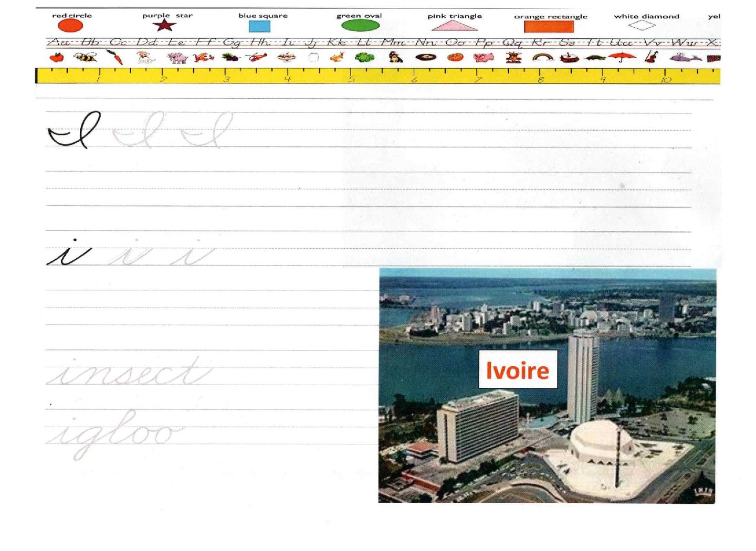756x551 pixels.
Task: Click the blue square shape
Action: [x=259, y=26]
